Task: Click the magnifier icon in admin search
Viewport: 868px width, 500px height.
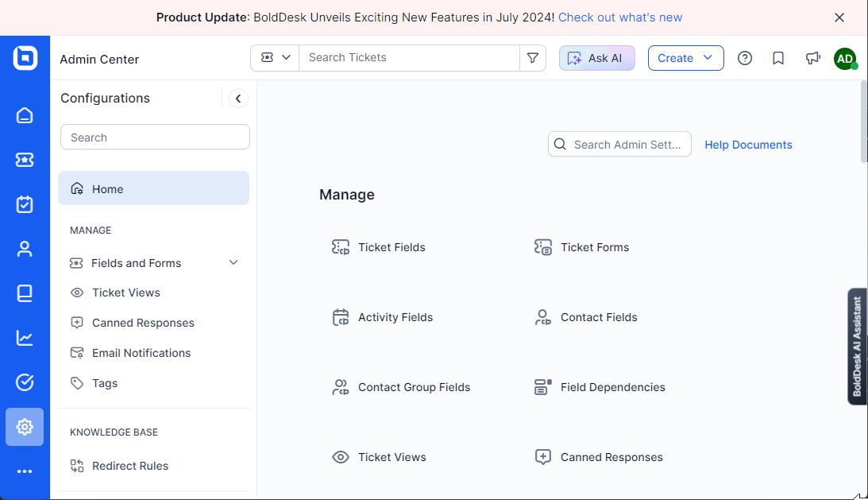Action: [x=560, y=144]
